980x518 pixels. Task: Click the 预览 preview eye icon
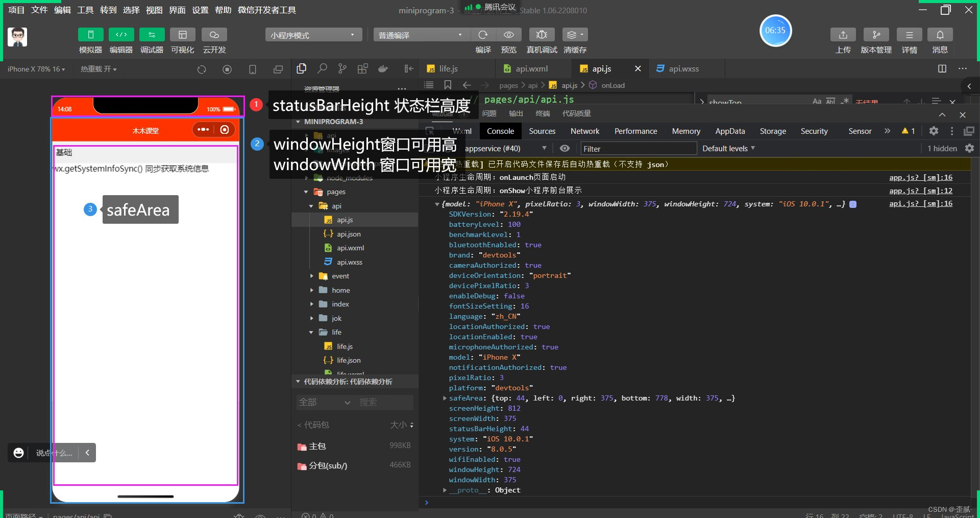pos(509,35)
